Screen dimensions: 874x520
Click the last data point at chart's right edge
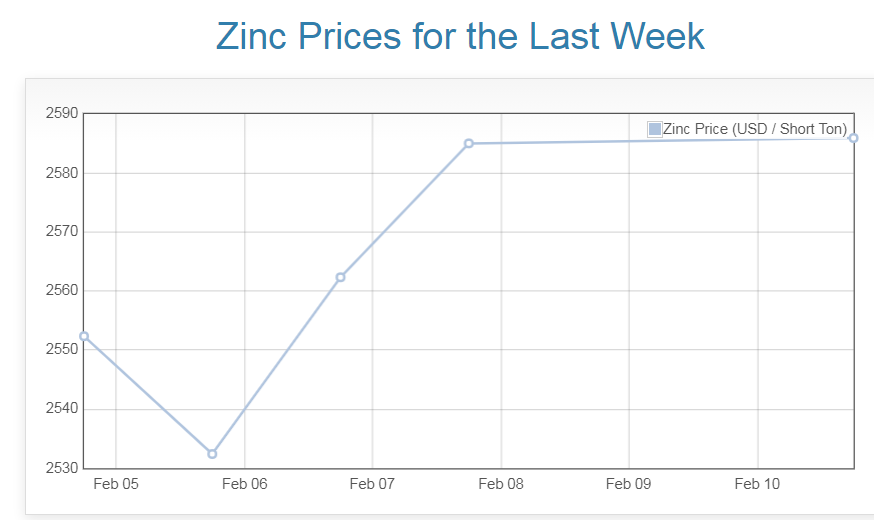point(853,138)
